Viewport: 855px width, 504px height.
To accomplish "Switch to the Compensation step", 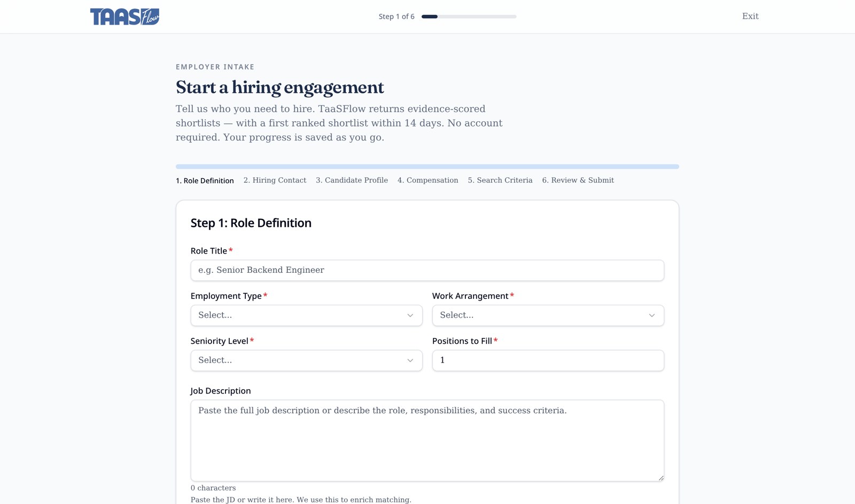I will (x=428, y=180).
